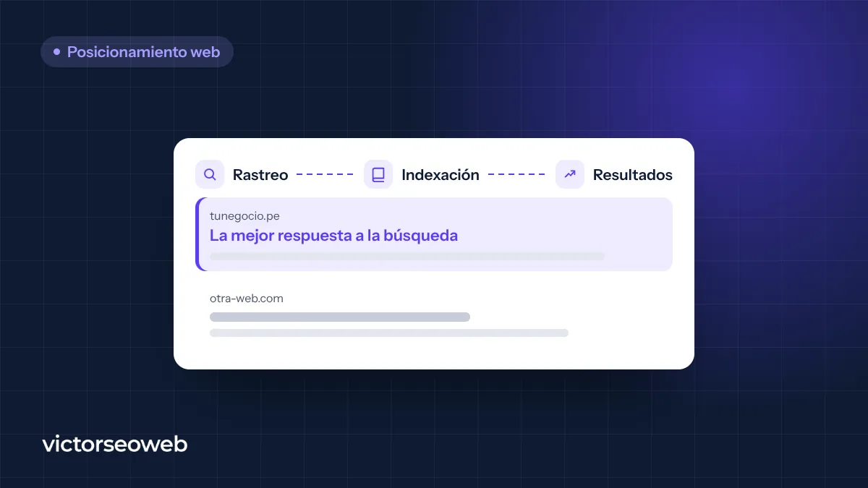This screenshot has width=868, height=488.
Task: Click the Indexación book icon
Action: pos(378,175)
